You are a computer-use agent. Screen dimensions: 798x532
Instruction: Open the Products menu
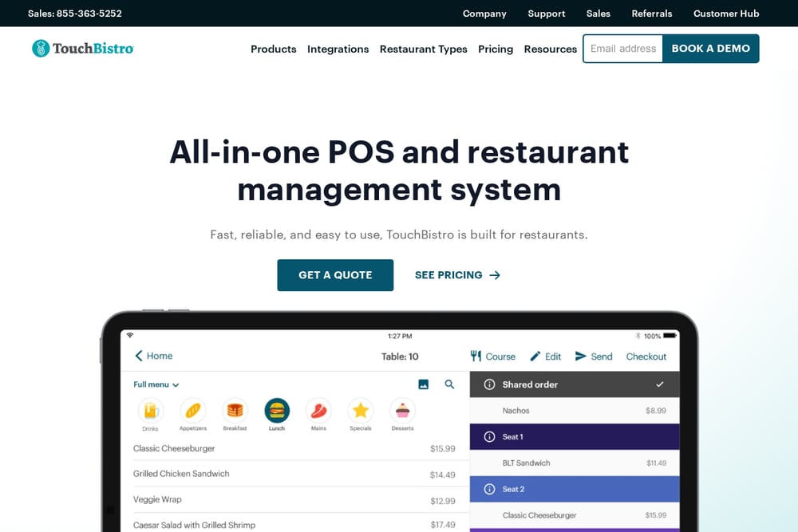[273, 49]
